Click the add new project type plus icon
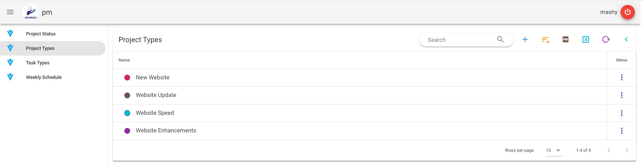Image resolution: width=644 pixels, height=166 pixels. coord(525,40)
